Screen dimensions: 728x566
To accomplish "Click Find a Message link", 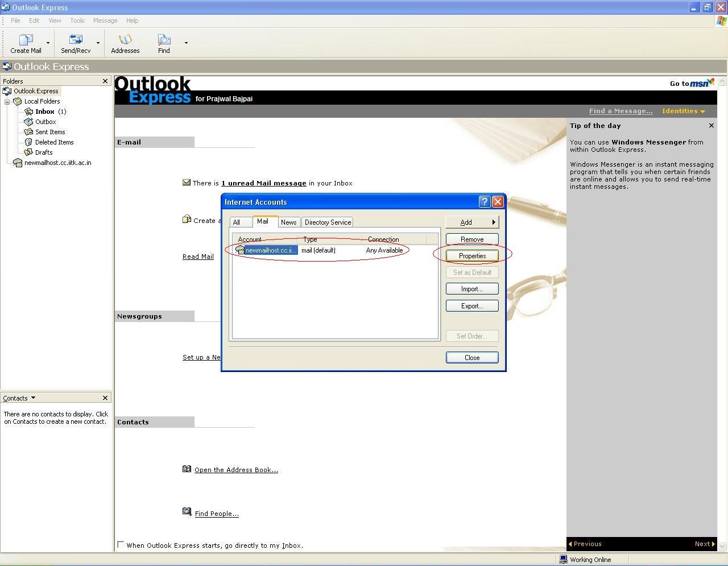I will 621,111.
